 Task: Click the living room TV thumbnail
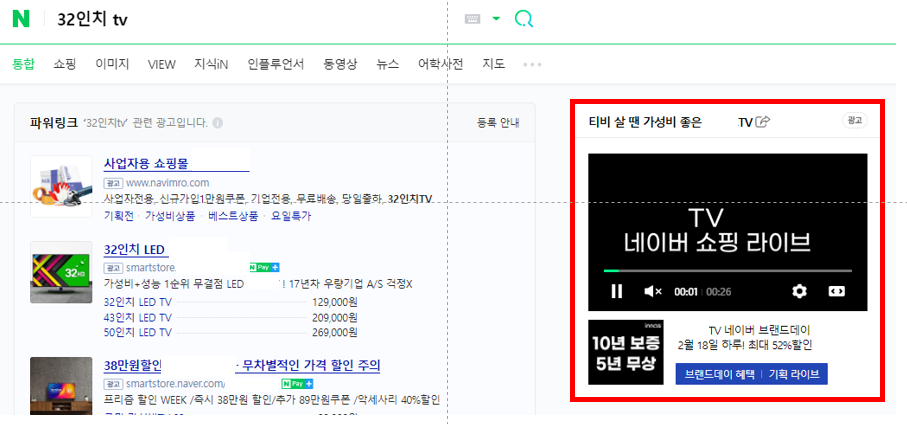[61, 386]
